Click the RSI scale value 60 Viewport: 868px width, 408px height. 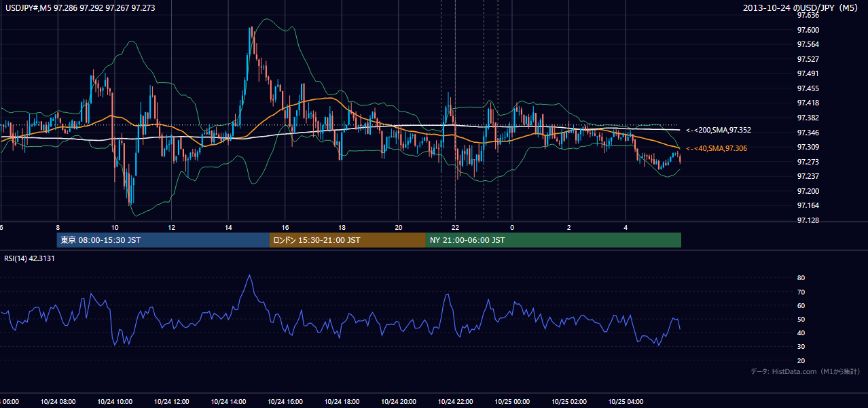(801, 305)
